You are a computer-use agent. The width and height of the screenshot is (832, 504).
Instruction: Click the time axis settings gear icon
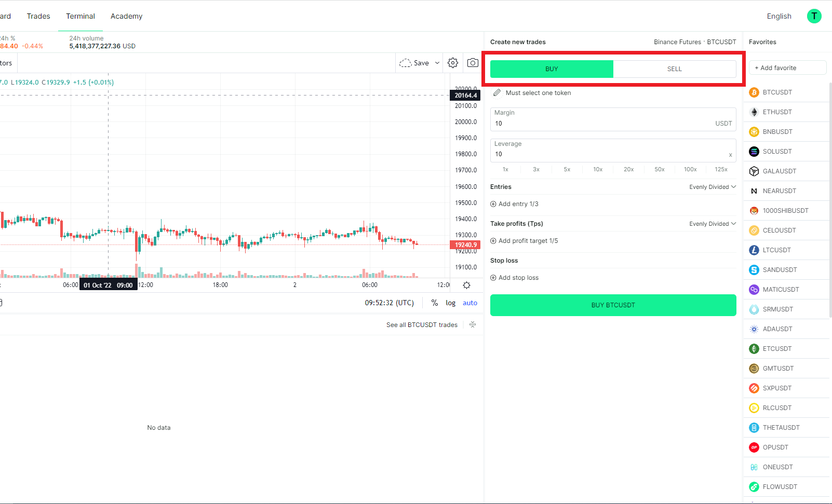pos(466,285)
